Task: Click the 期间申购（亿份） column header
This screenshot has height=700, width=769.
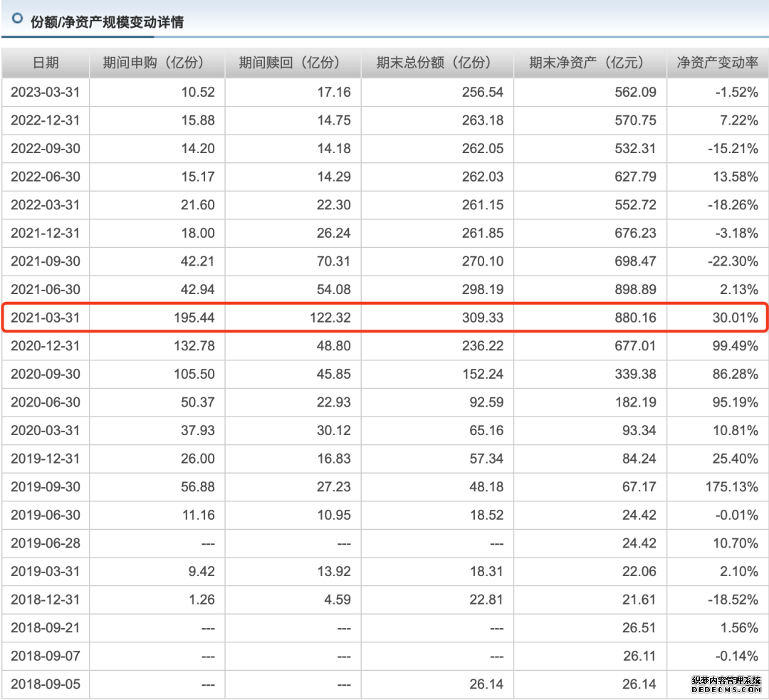Action: tap(157, 63)
